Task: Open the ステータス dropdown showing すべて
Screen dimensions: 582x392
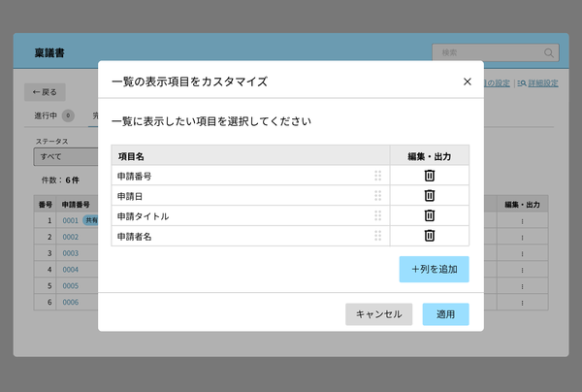Action: pyautogui.click(x=66, y=156)
